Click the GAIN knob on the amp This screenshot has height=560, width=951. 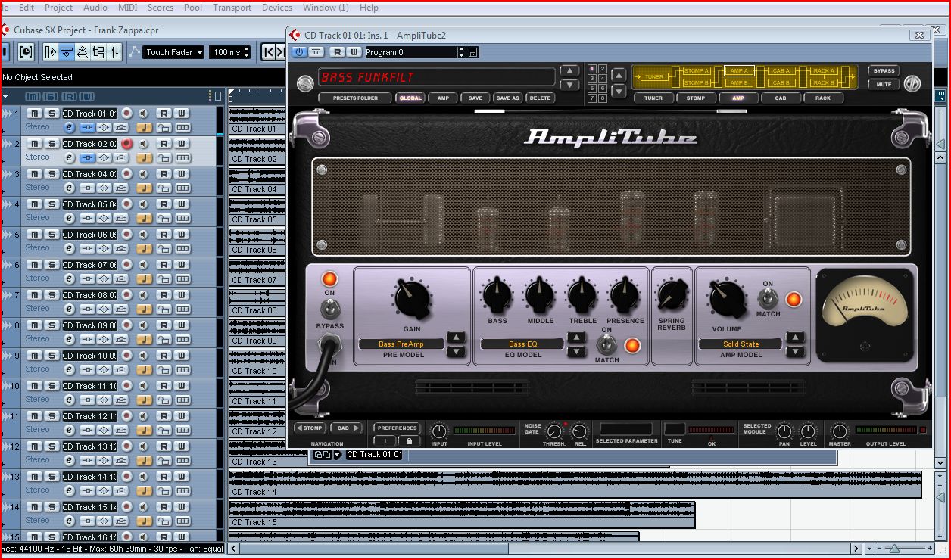pos(412,297)
